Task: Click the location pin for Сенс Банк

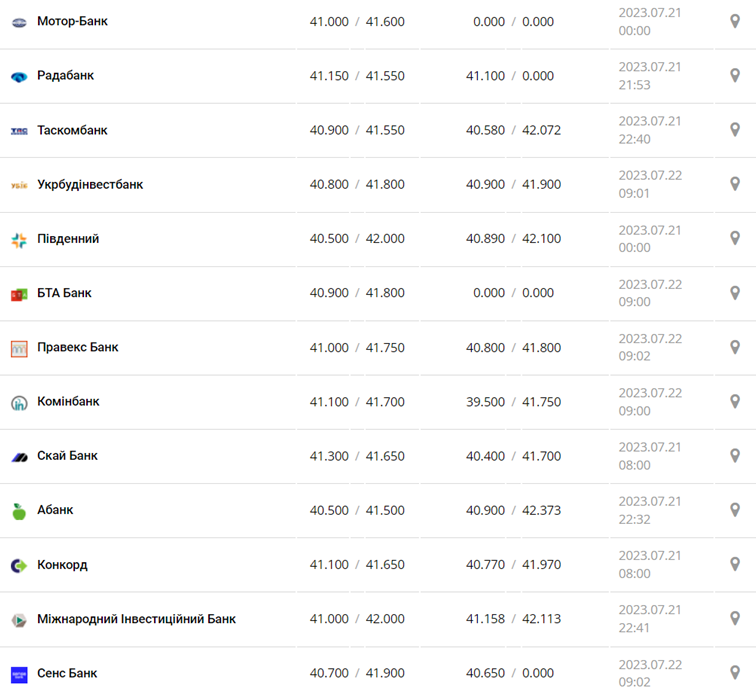Action: [x=735, y=673]
